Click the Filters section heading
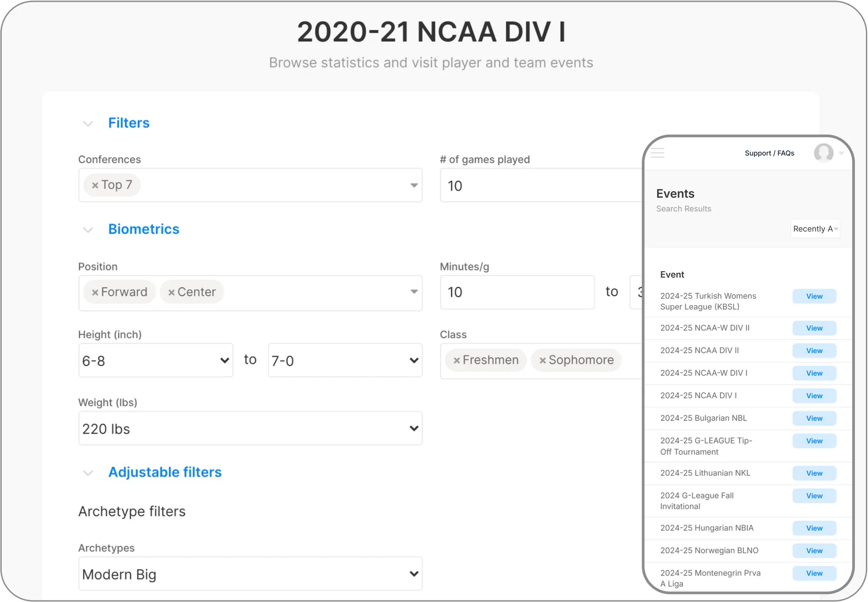 [129, 123]
